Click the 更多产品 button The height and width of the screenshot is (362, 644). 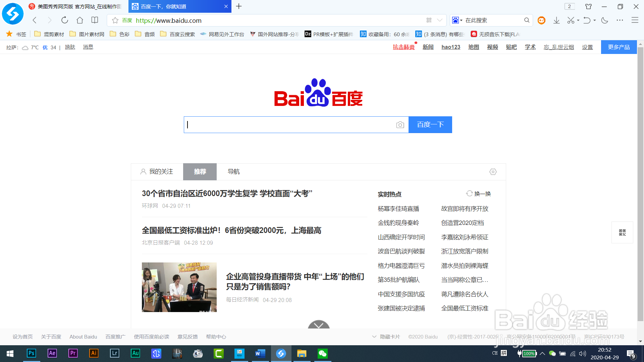619,47
